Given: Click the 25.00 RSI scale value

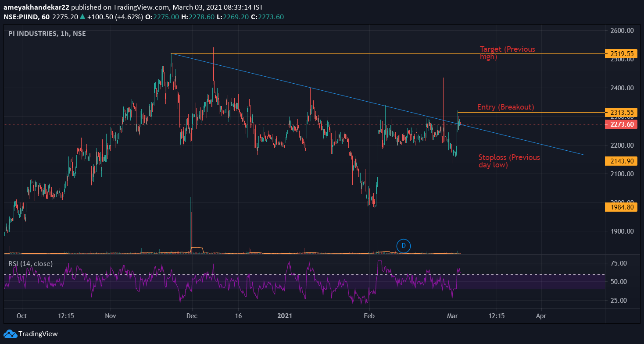Looking at the screenshot, I should pyautogui.click(x=619, y=301).
